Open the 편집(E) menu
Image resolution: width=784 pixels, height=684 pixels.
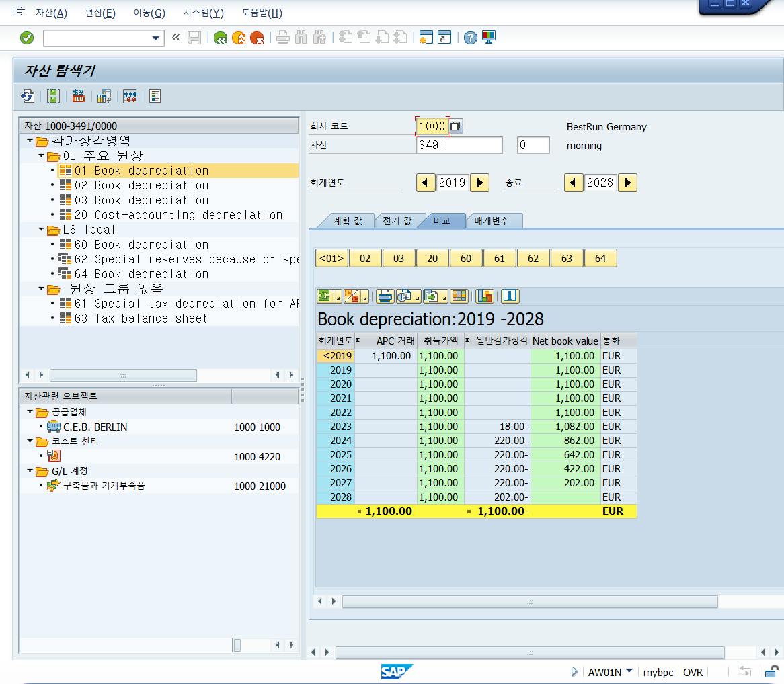tap(100, 13)
